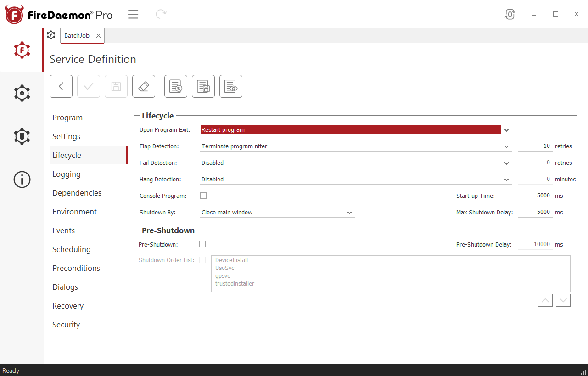588x376 pixels.
Task: Select trustedinstaller in shutdown list
Action: coord(235,284)
